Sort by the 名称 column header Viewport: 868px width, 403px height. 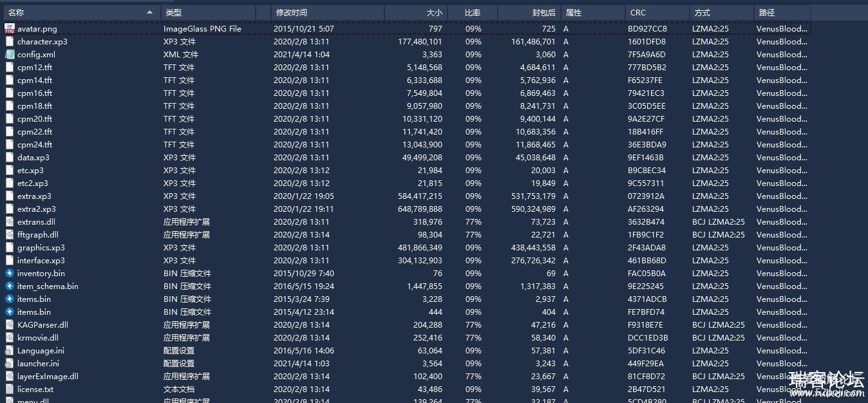point(80,12)
